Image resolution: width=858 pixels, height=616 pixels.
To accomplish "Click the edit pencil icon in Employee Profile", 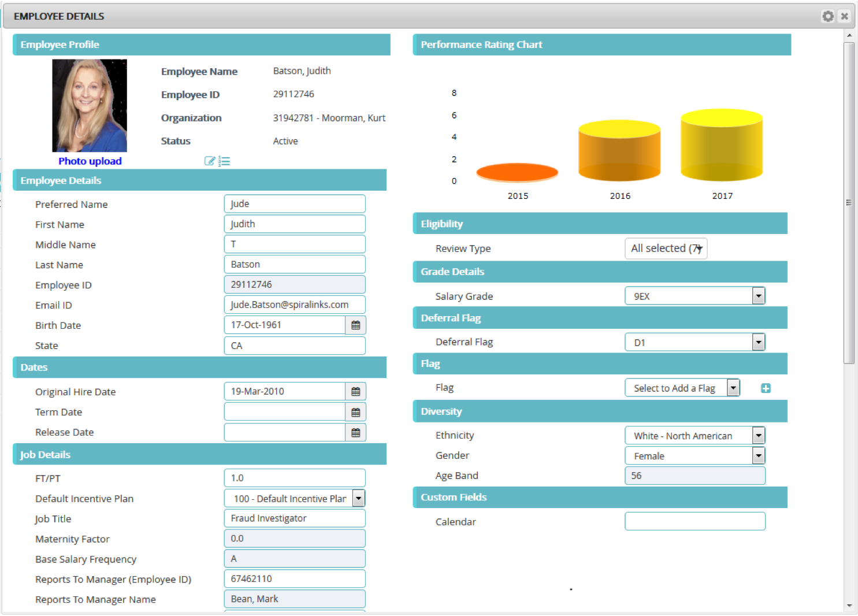I will pyautogui.click(x=210, y=161).
